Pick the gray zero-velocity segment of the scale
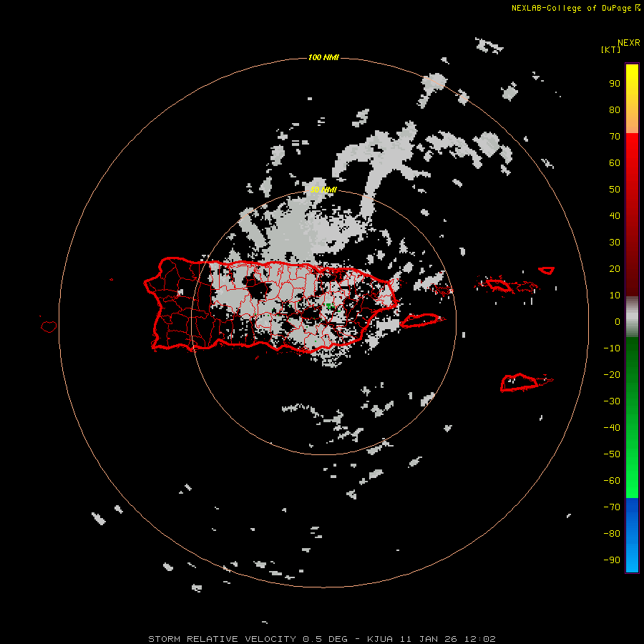This screenshot has width=644, height=644. (x=632, y=317)
